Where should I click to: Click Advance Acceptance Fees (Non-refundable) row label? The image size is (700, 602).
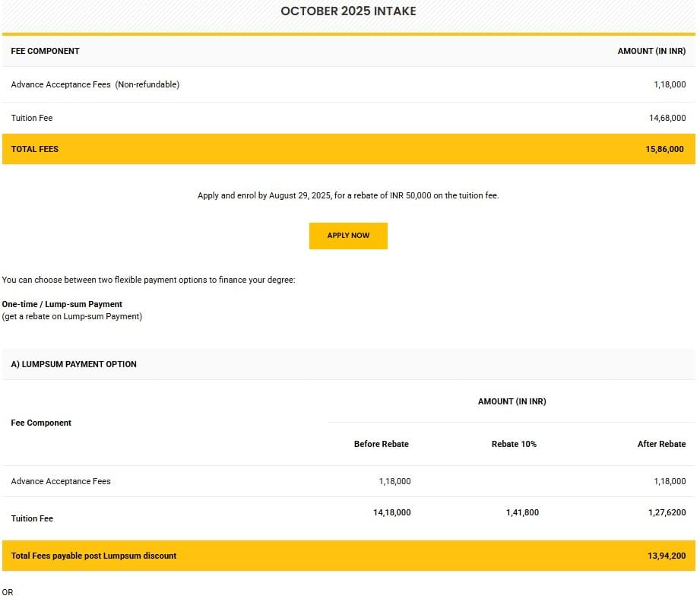pos(95,84)
